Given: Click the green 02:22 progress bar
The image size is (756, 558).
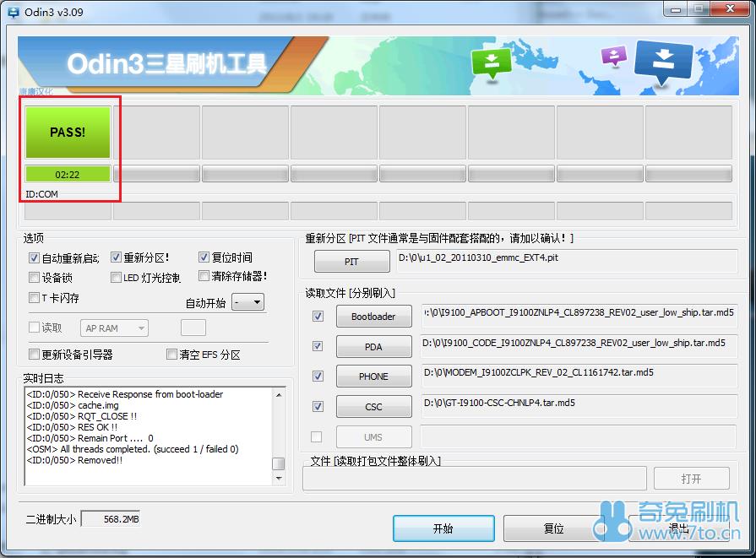Looking at the screenshot, I should 68,175.
